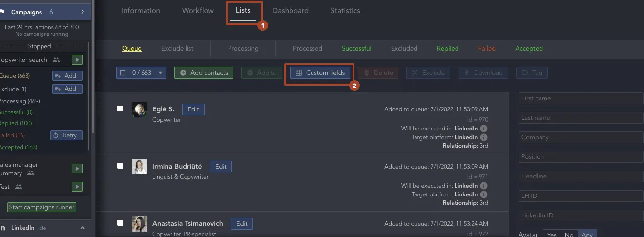Click info icon next to Target platform for Irmina Budriūtė
Screen dimensions: 644x237
[x=484, y=194]
